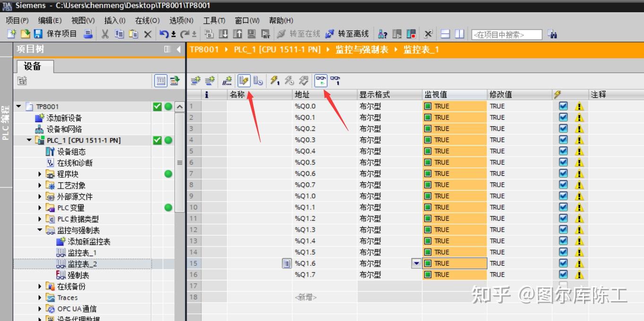Click the save project floppy icon
Screen dimensions: 644x321
tap(38, 34)
